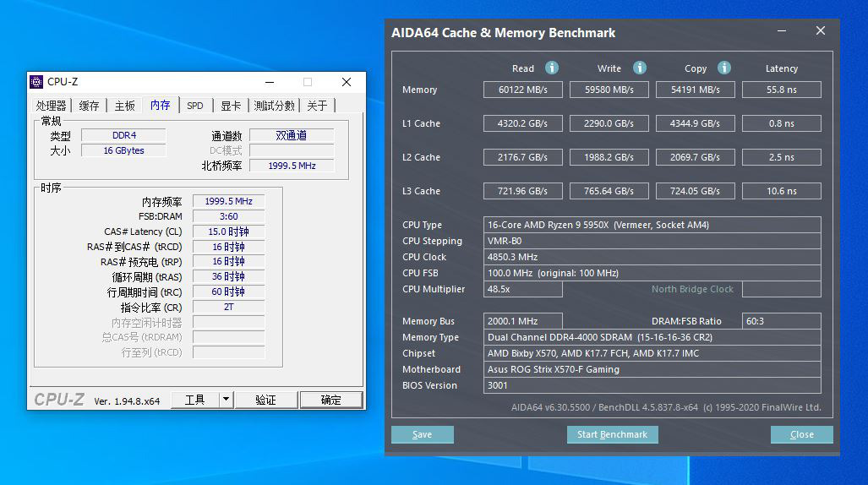Click the Write info icon
Screen dimensions: 868x485
point(640,68)
